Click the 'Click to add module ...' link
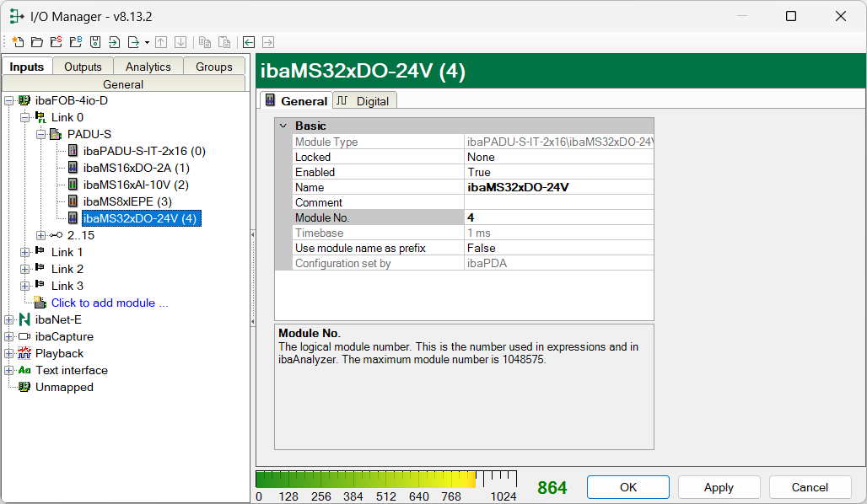 (110, 303)
